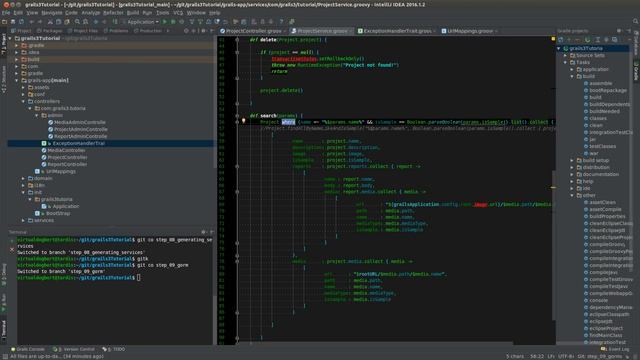The image size is (640, 360).
Task: Click the Synchronize icon in the main toolbar
Action: pos(22,22)
